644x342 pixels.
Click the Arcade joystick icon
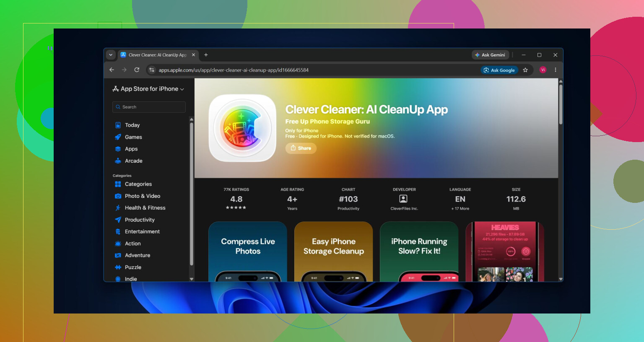click(x=118, y=161)
